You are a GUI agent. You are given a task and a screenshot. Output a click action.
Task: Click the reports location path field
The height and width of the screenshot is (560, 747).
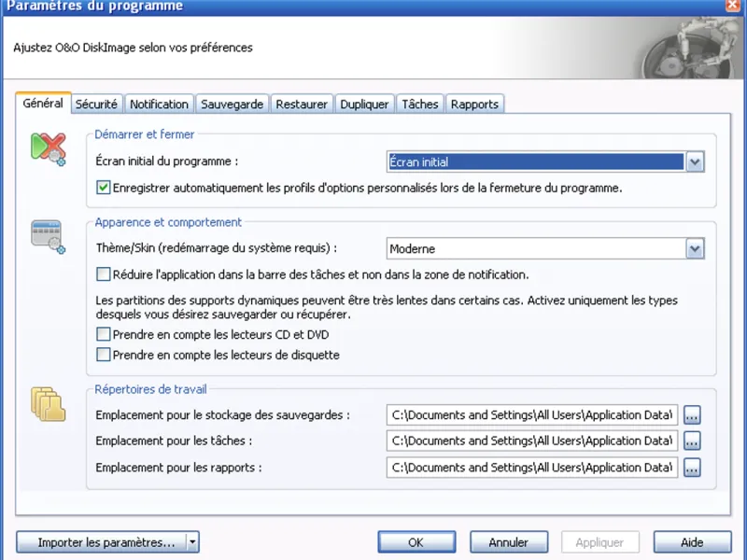[532, 468]
